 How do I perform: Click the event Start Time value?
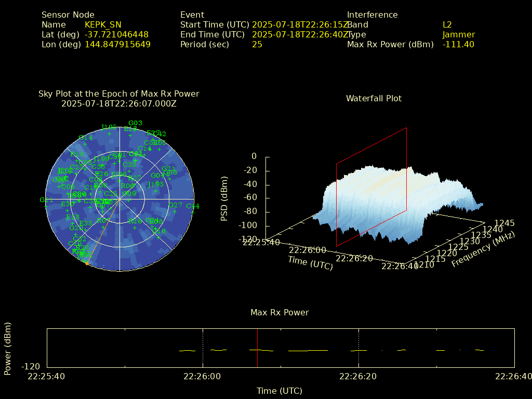click(300, 25)
